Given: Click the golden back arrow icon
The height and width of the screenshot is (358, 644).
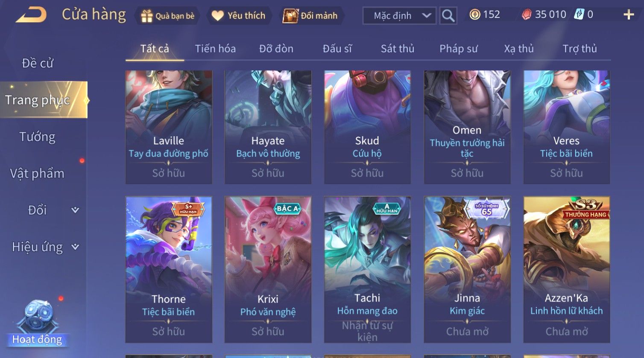Looking at the screenshot, I should [x=31, y=15].
